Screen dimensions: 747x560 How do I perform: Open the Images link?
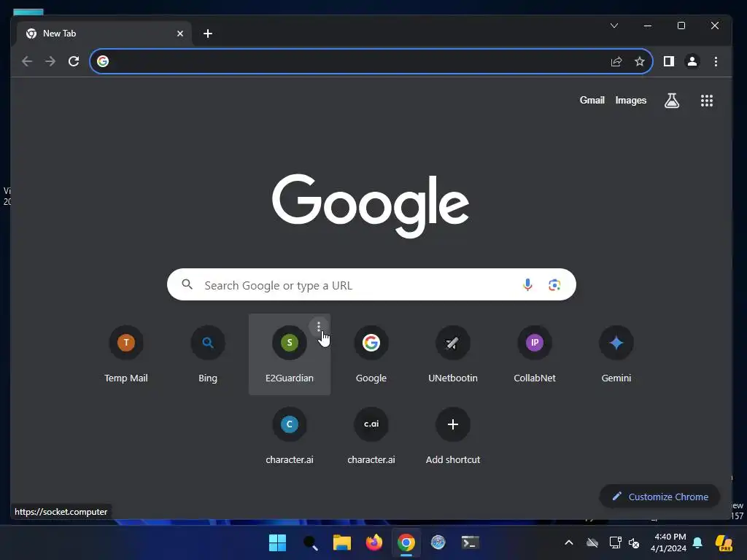coord(631,101)
